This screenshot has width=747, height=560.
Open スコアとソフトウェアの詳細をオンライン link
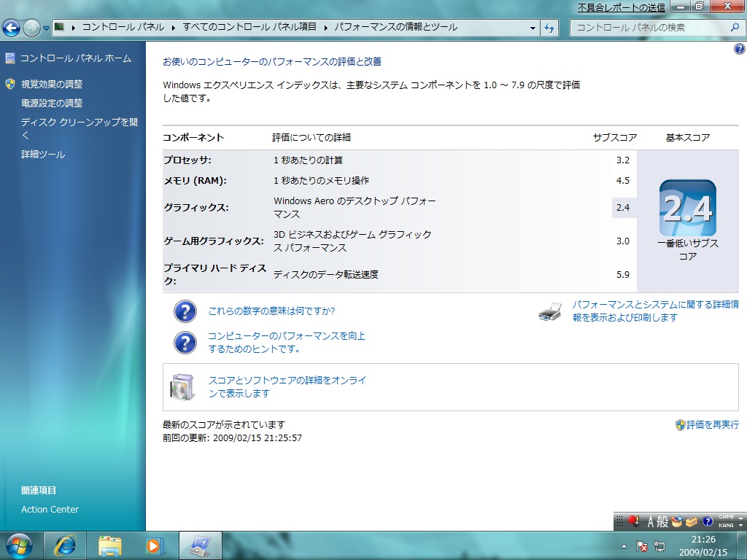(287, 386)
